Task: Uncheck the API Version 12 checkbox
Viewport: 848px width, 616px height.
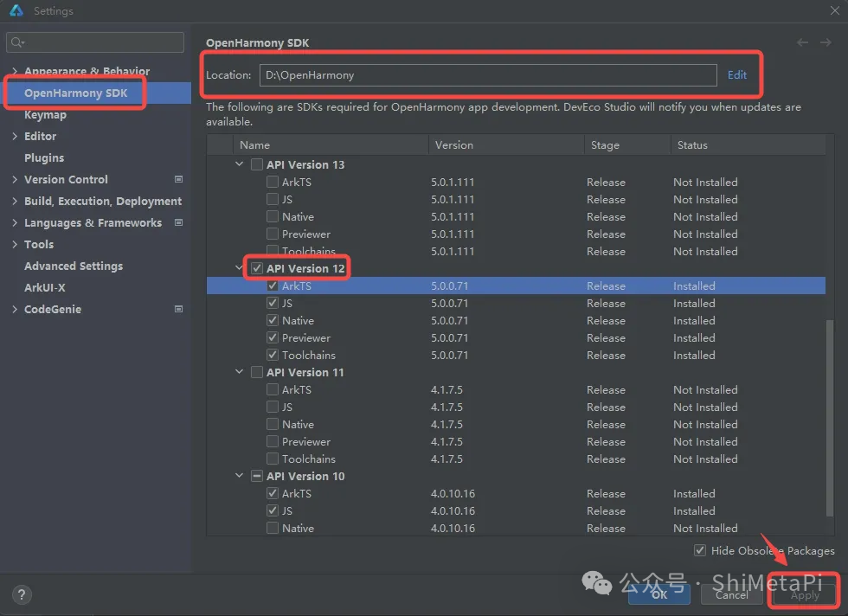Action: click(257, 268)
